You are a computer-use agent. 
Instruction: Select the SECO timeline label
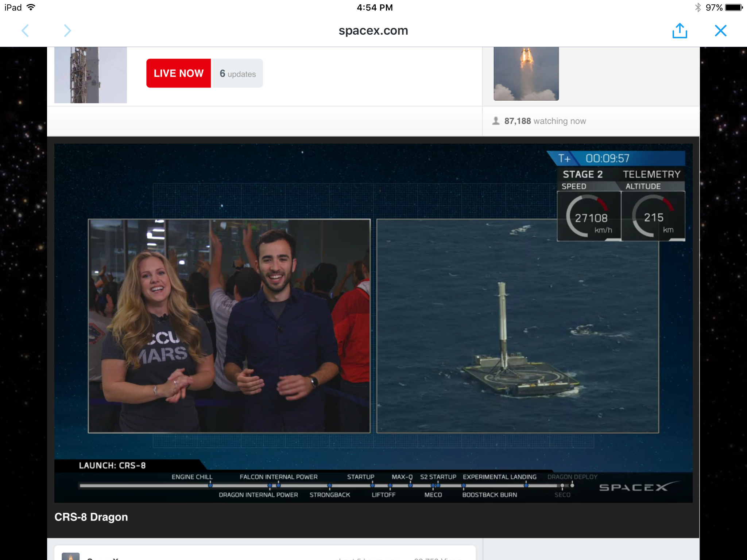click(x=562, y=495)
